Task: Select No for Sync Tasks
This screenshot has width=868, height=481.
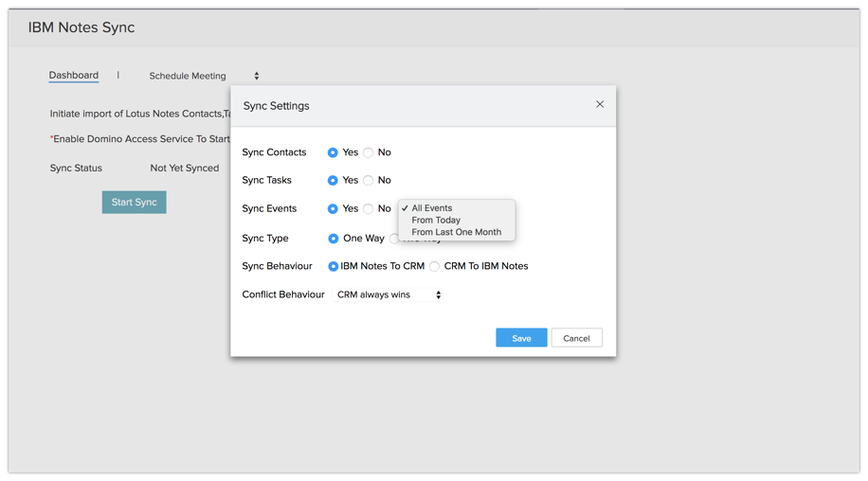Action: tap(369, 180)
